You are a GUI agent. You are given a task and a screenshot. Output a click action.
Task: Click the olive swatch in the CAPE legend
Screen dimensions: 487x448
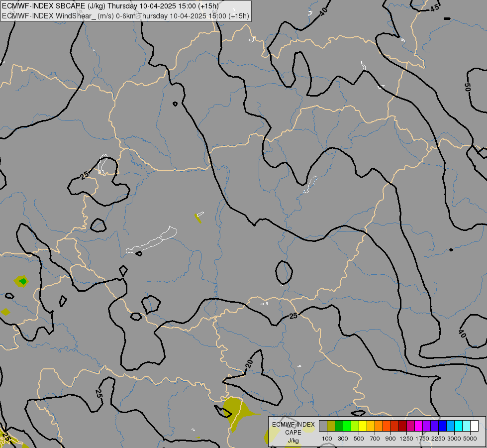331,426
